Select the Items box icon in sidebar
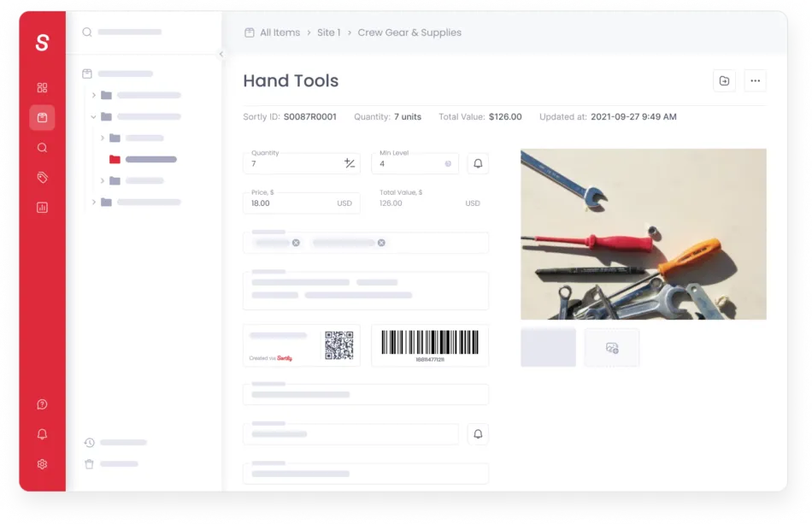Image resolution: width=812 pixels, height=524 pixels. click(x=43, y=118)
